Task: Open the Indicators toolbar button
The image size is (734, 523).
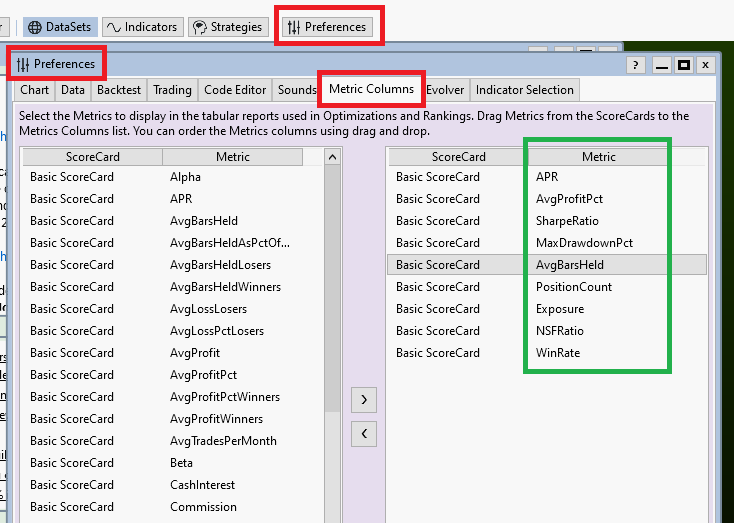Action: (141, 27)
